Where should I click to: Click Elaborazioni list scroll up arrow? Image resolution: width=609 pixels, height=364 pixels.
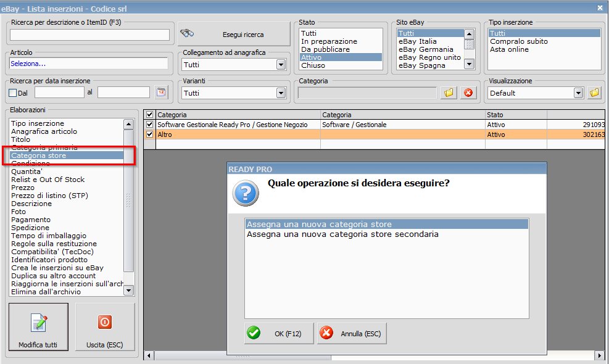coord(128,124)
